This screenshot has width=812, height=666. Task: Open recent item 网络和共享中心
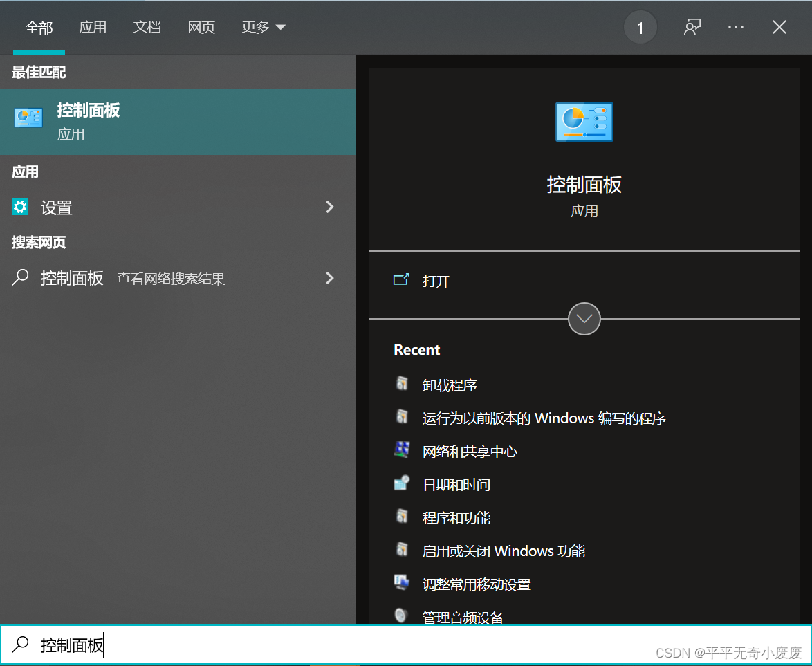470,451
